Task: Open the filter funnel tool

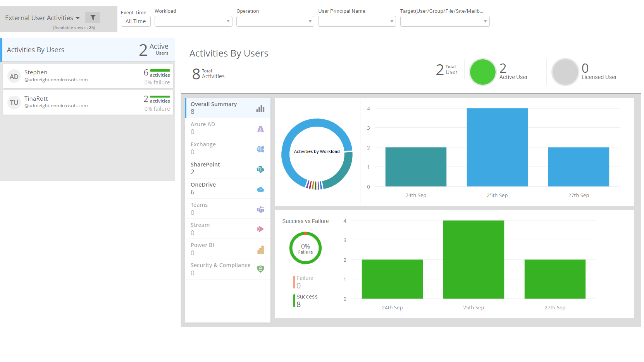Action: point(93,17)
